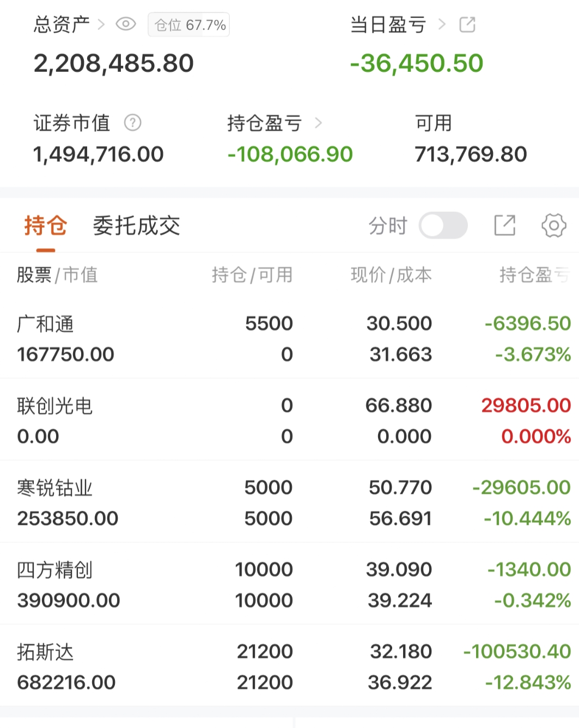Tap the 仓位 67.7% badge

[x=189, y=25]
